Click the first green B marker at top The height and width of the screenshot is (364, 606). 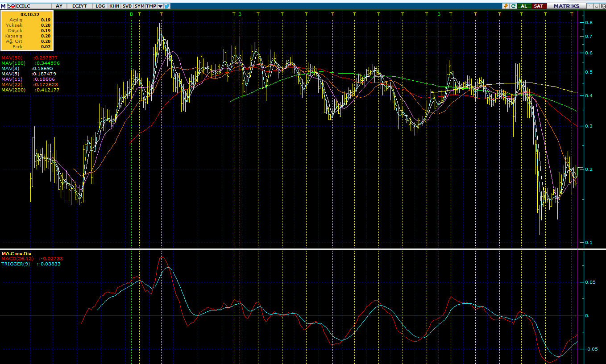[x=131, y=14]
